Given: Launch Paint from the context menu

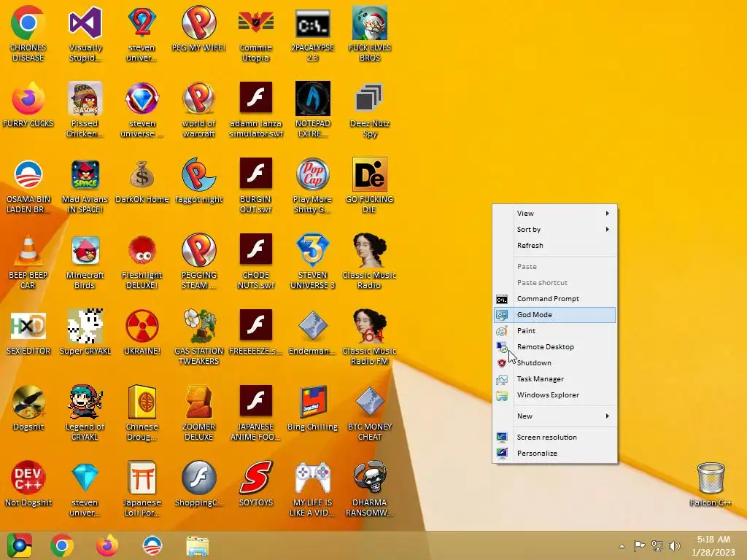Looking at the screenshot, I should tap(554, 331).
